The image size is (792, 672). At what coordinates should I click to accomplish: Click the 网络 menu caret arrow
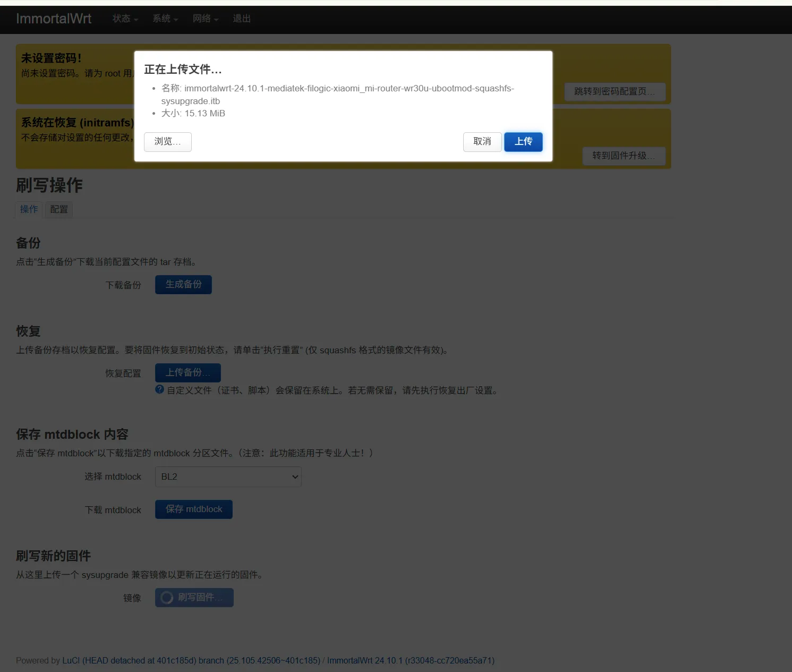(x=216, y=20)
